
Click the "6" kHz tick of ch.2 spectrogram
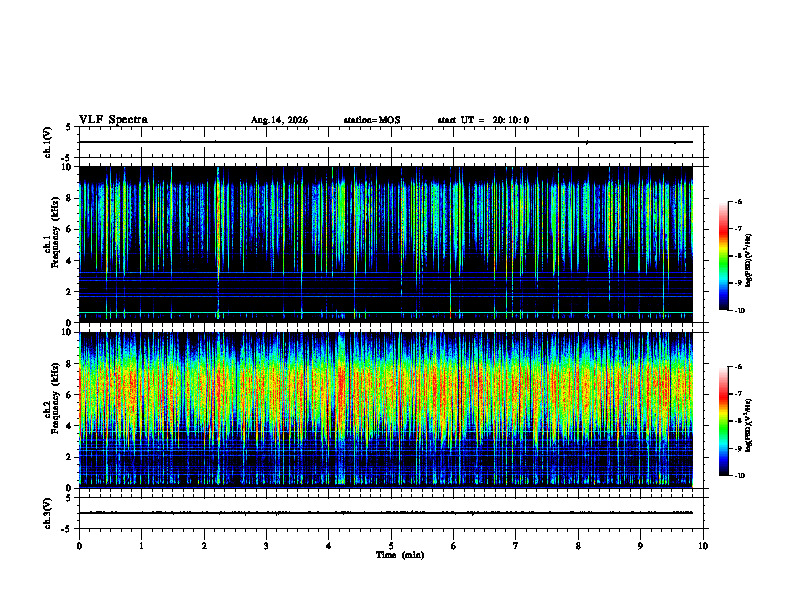click(x=69, y=395)
